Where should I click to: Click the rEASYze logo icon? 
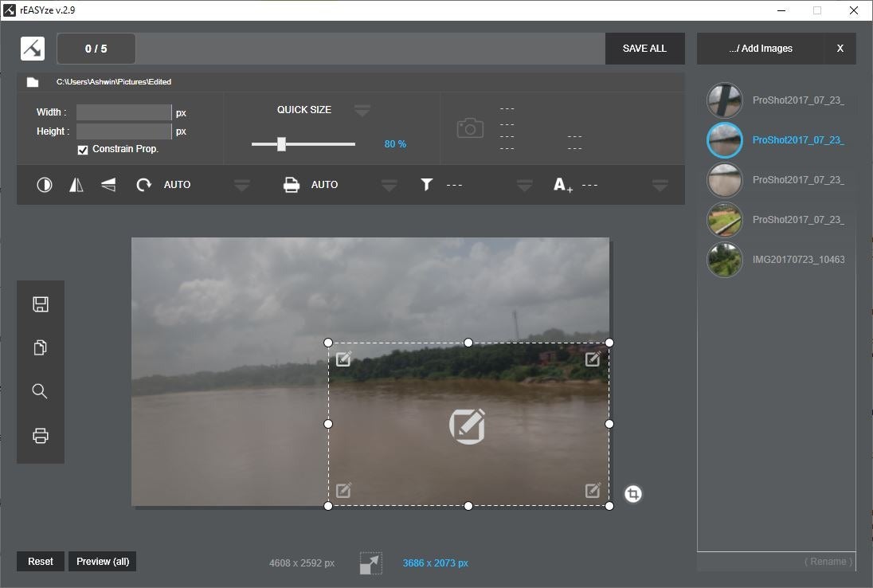[33, 49]
